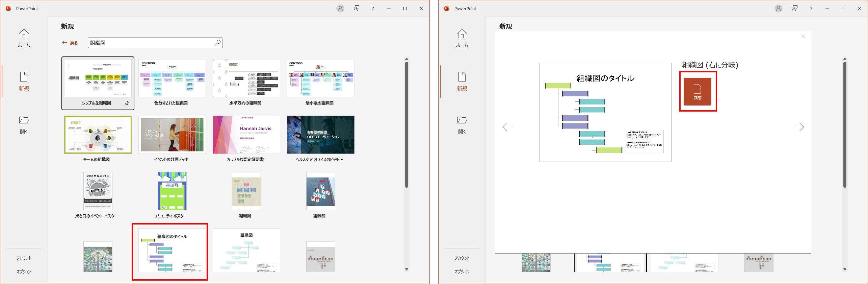Image resolution: width=868 pixels, height=284 pixels.
Task: Select New (新規) in left window sidebar
Action: point(24,81)
